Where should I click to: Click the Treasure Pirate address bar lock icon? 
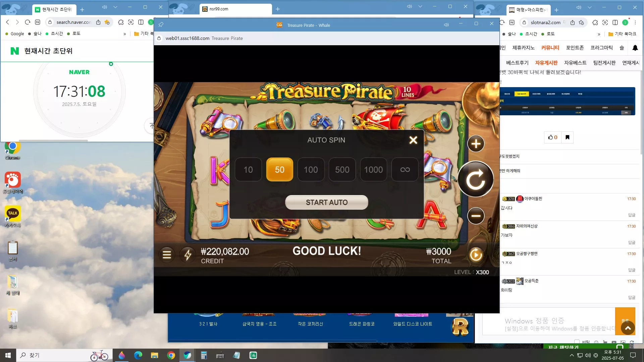click(159, 38)
